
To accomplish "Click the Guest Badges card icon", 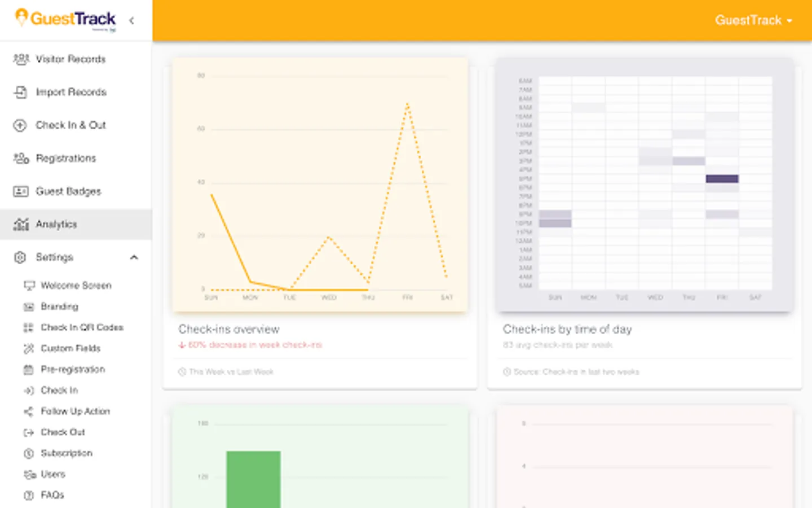I will coord(21,191).
